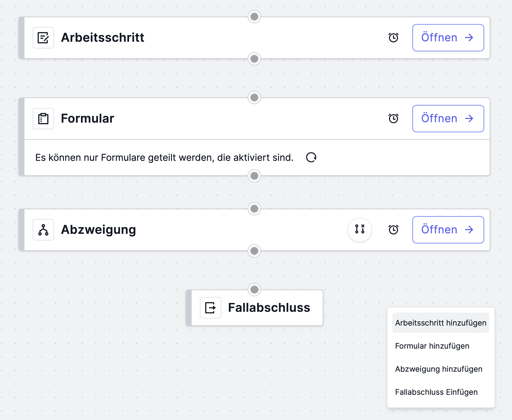This screenshot has height=420, width=512.
Task: Select Arbeitsschritt hinzufügen from the menu
Action: point(441,323)
